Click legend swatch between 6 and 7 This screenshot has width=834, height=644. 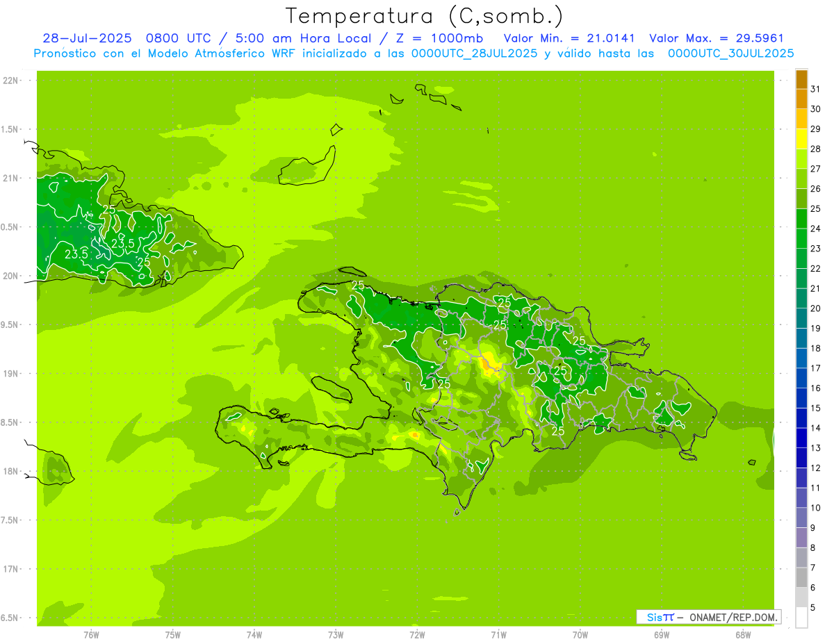pos(801,577)
